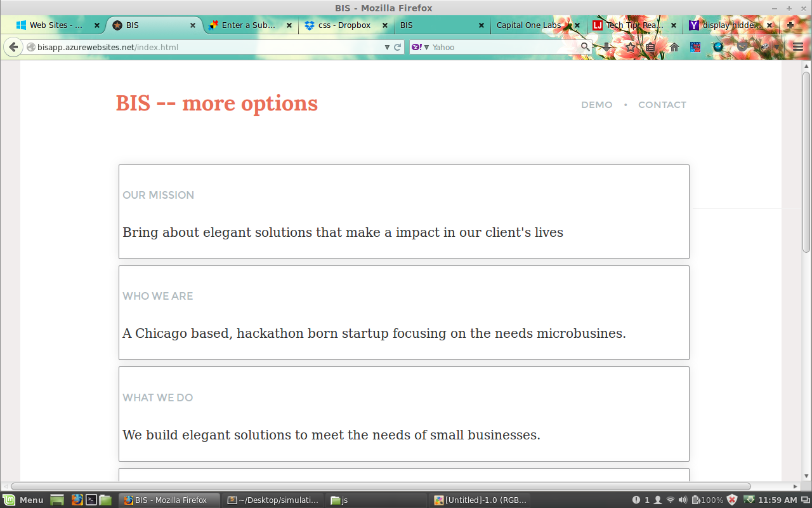
Task: Click the notification exclamation icon in tray
Action: (x=636, y=500)
